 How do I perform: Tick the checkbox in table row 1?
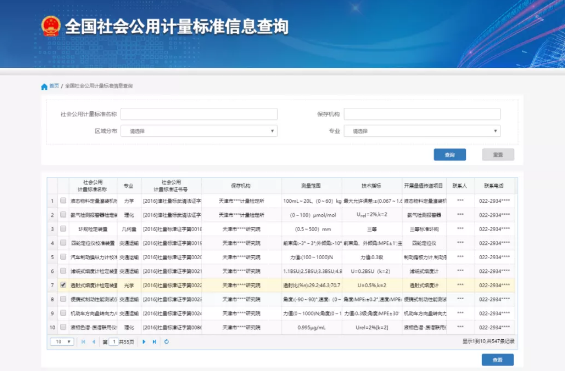tap(63, 200)
